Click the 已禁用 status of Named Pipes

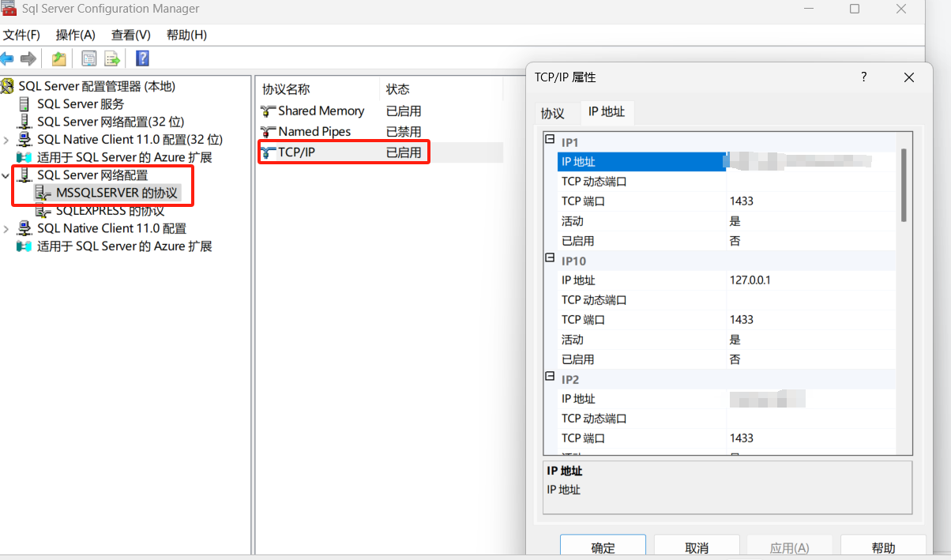click(x=404, y=132)
